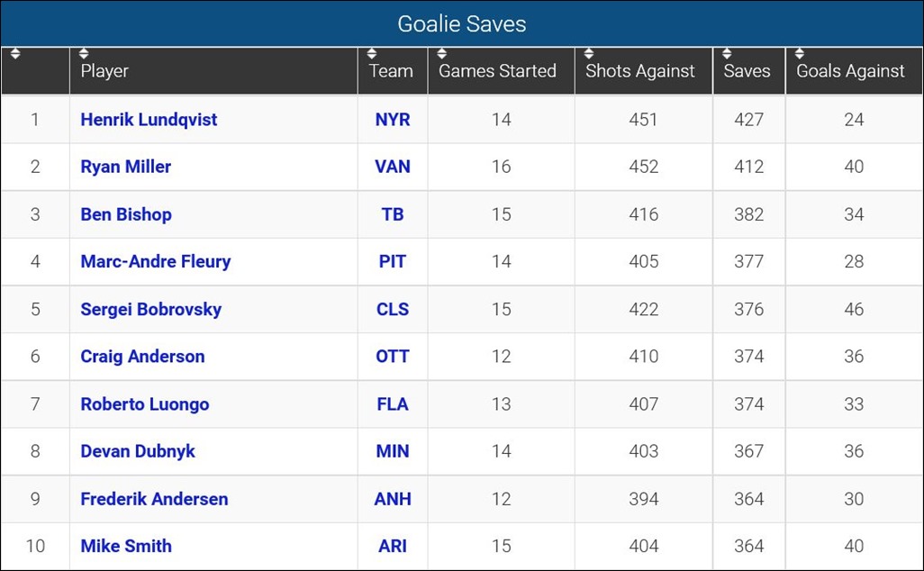Open Roberto Luongo's player page
This screenshot has width=924, height=571.
point(144,403)
